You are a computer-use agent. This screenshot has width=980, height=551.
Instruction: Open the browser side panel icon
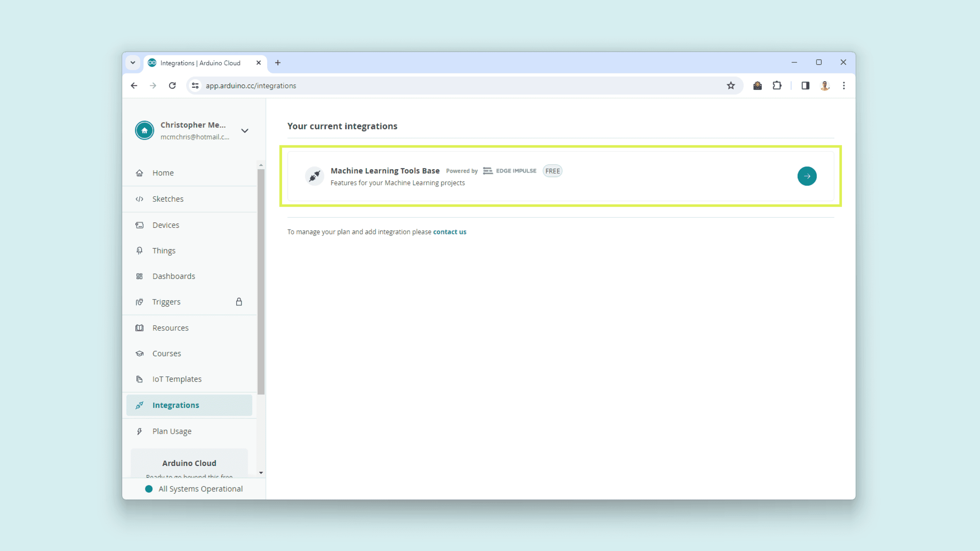[805, 86]
